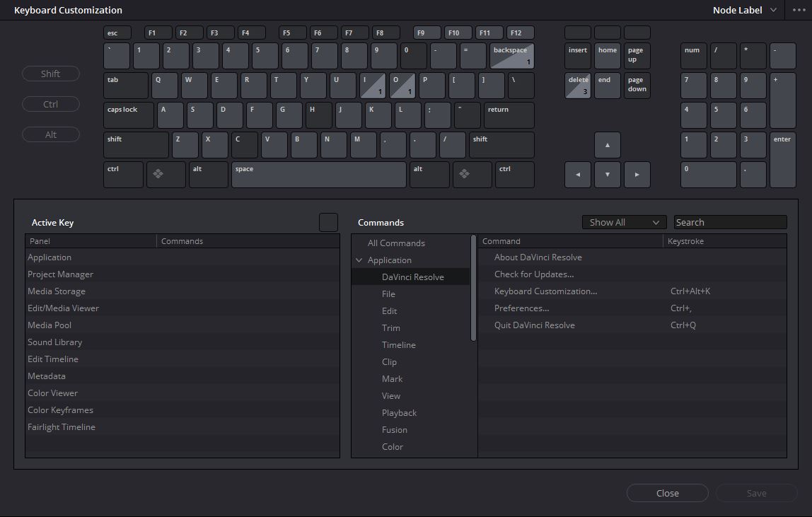Click the esc key
The width and height of the screenshot is (812, 517).
pyautogui.click(x=117, y=33)
